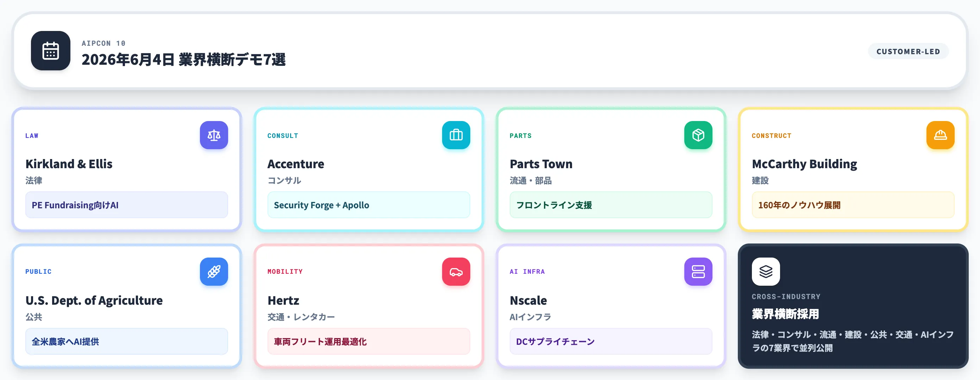Click the Hertz card title
Screen dimensions: 980x380
(x=283, y=300)
